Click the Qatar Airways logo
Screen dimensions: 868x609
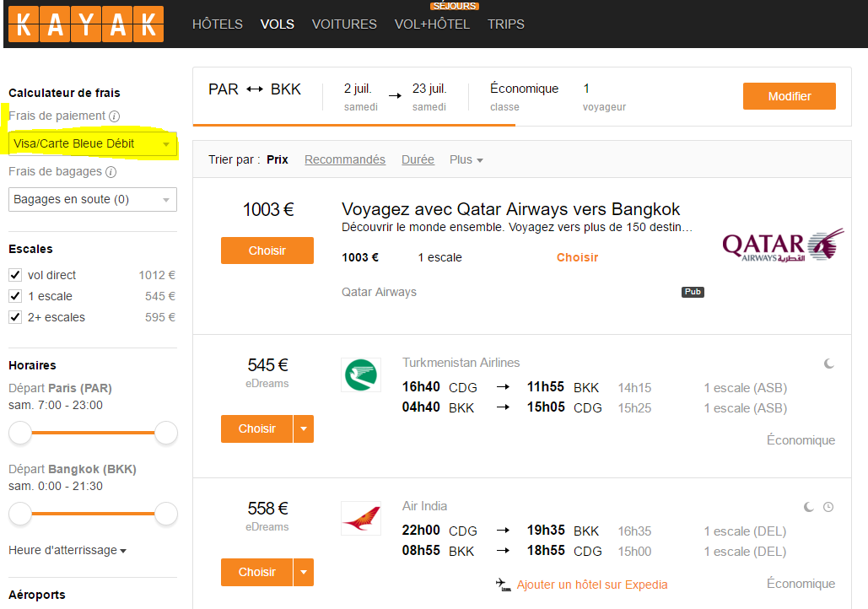(x=783, y=245)
